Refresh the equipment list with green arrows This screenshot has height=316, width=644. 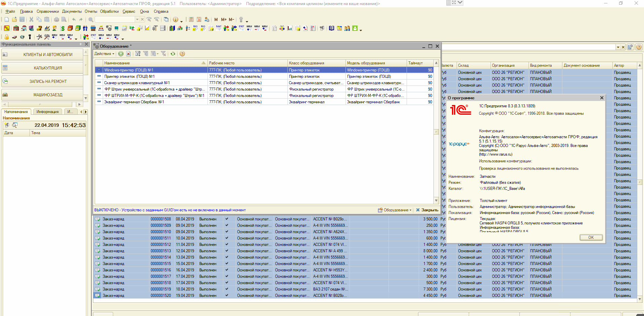[173, 54]
